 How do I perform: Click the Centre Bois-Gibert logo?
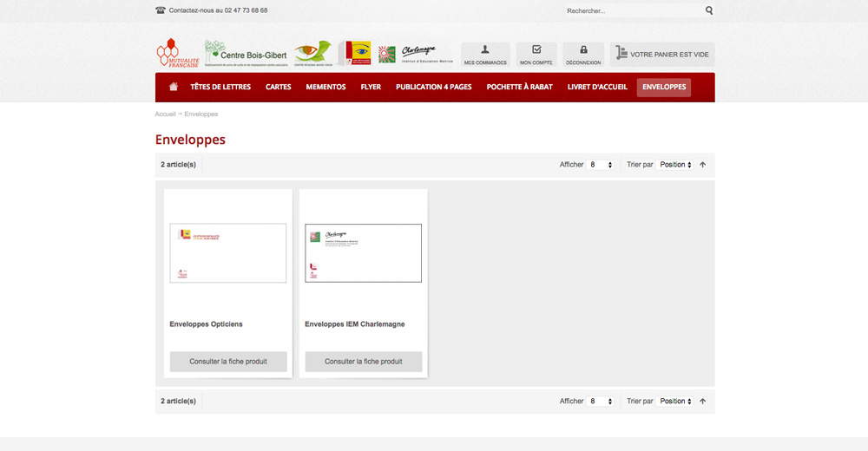246,54
